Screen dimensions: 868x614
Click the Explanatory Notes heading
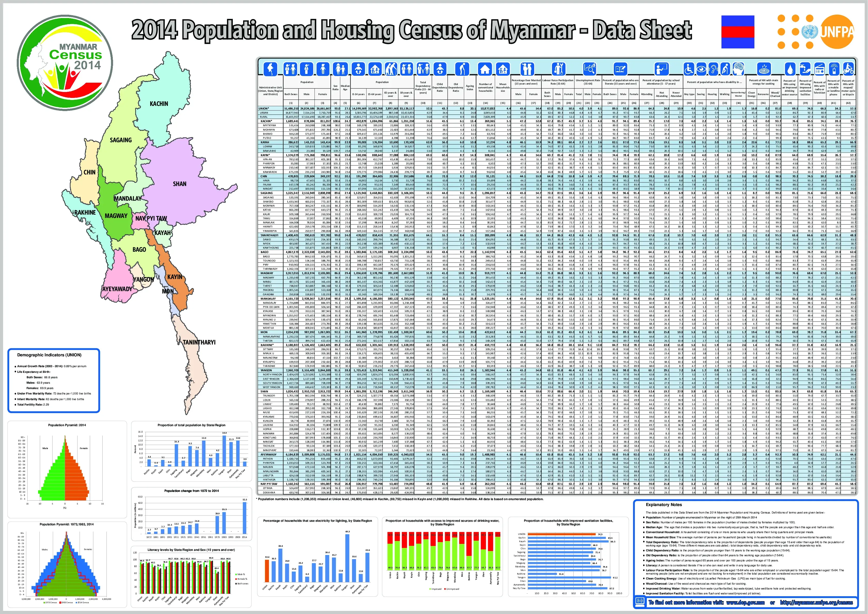664,504
